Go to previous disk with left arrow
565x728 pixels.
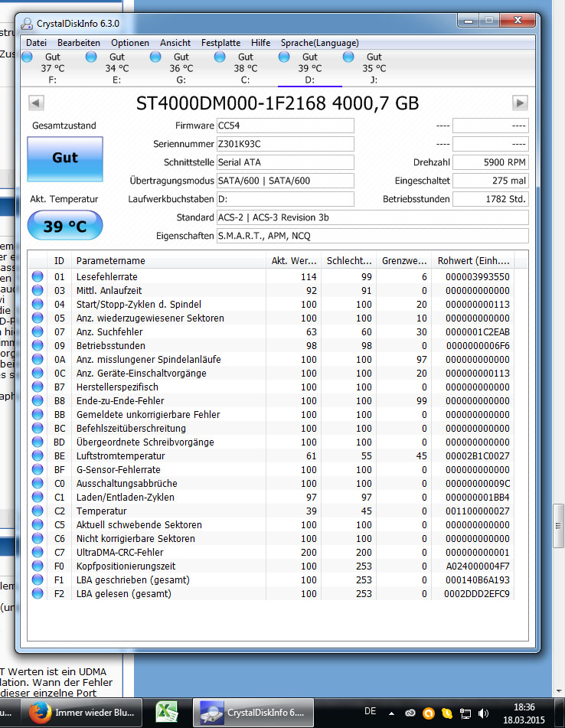[x=36, y=103]
